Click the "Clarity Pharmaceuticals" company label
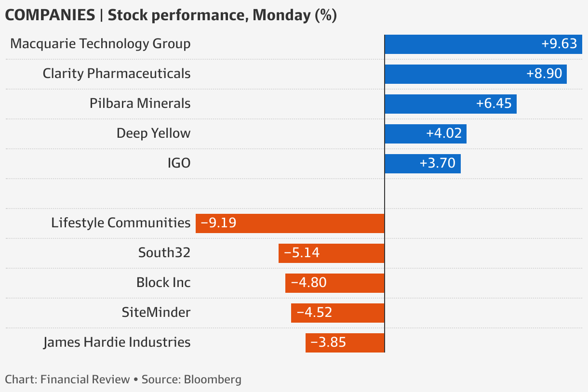Image resolution: width=588 pixels, height=392 pixels. 117,74
